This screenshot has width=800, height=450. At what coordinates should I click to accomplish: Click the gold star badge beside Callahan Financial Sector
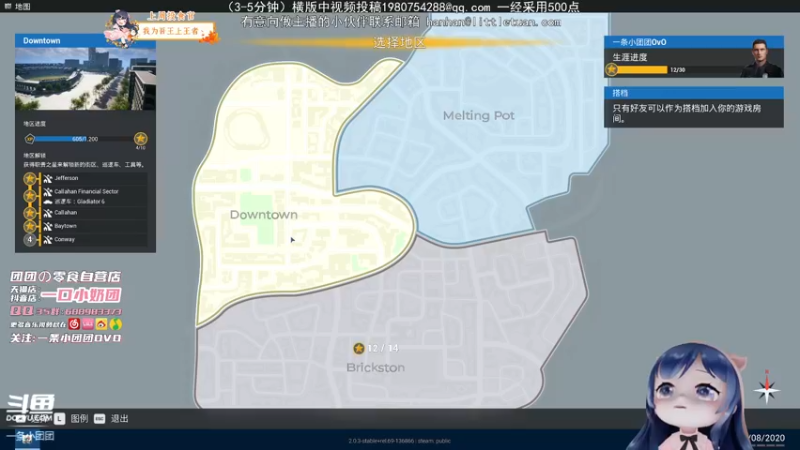[30, 196]
